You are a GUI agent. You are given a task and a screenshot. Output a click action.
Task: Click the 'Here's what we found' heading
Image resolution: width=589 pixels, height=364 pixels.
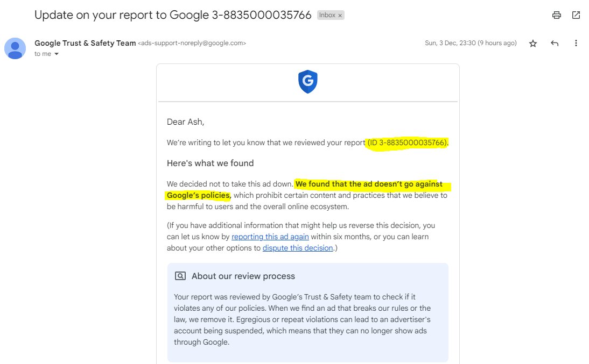click(211, 163)
